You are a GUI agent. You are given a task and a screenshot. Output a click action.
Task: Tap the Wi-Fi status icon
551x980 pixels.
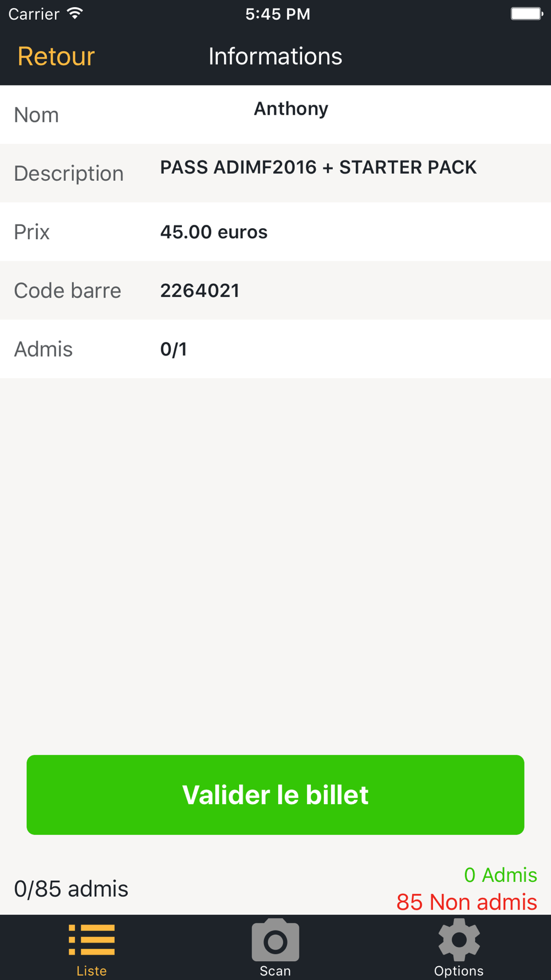point(75,13)
